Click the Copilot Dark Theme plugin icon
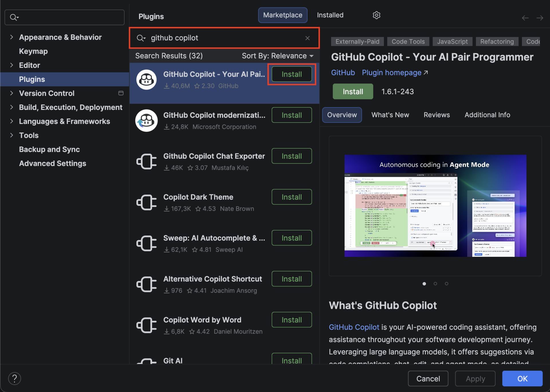The image size is (550, 392). [146, 202]
